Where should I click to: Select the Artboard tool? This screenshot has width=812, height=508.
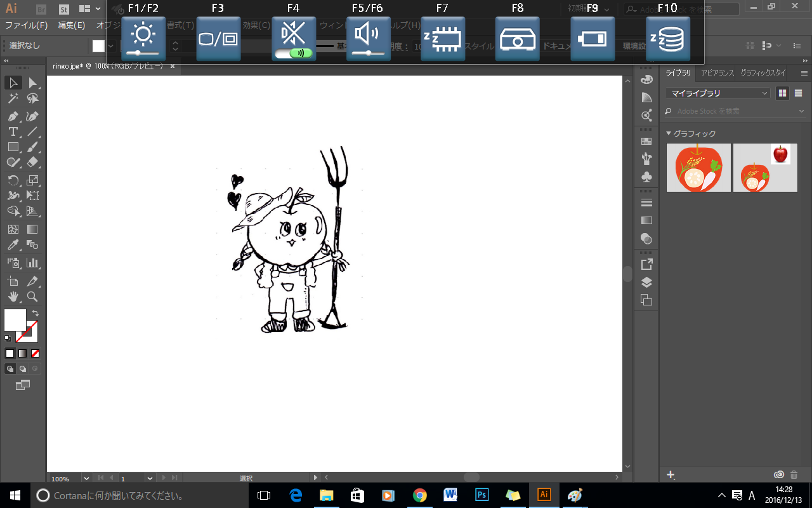point(13,281)
